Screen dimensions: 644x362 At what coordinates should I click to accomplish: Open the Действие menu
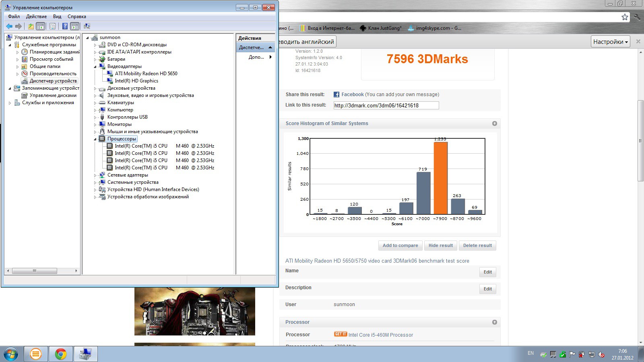(x=36, y=16)
